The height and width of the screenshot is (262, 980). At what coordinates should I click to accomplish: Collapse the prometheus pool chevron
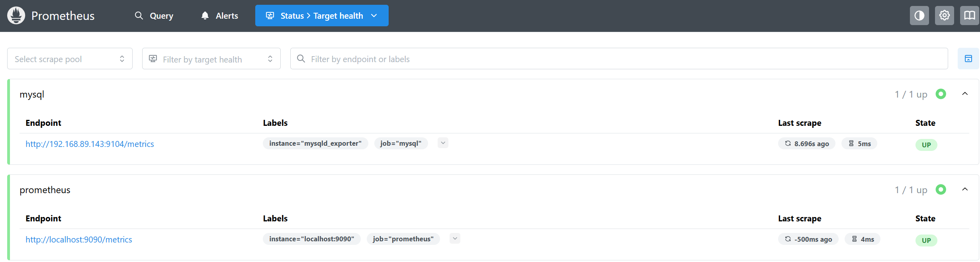click(965, 190)
